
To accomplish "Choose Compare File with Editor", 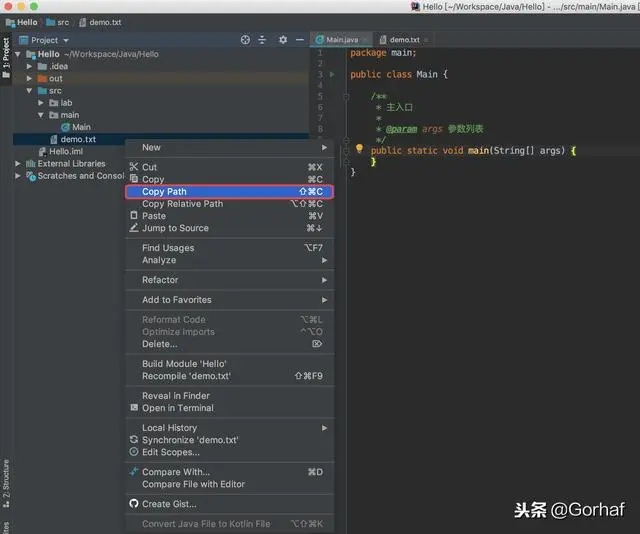I will (230, 484).
